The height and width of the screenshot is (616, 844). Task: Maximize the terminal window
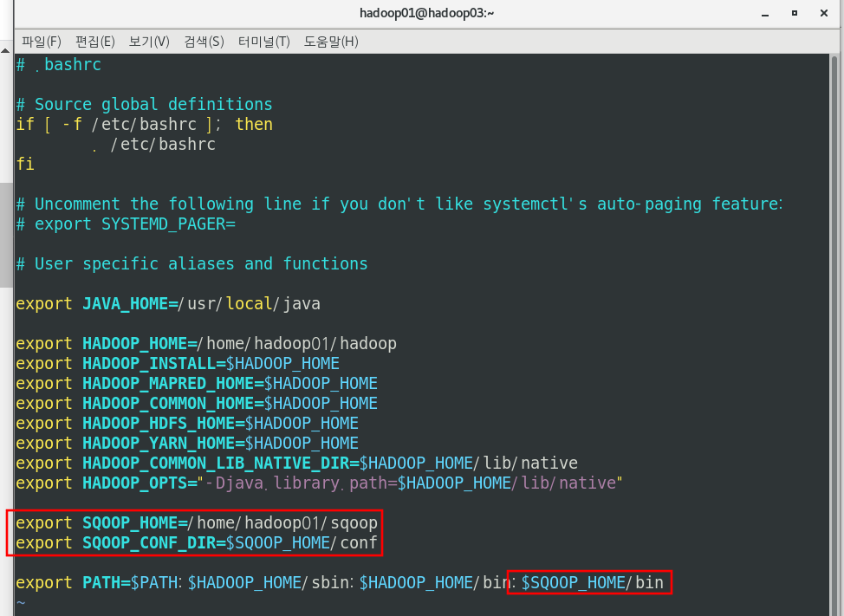click(795, 14)
